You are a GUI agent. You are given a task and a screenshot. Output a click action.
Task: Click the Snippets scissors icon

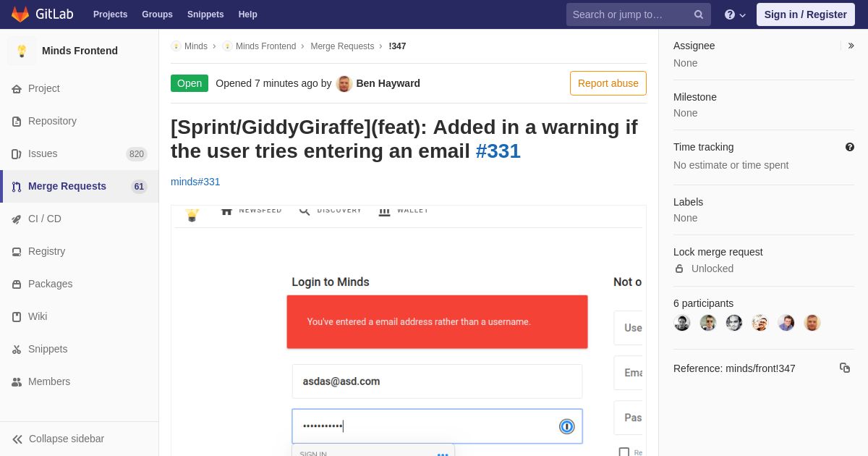point(17,350)
